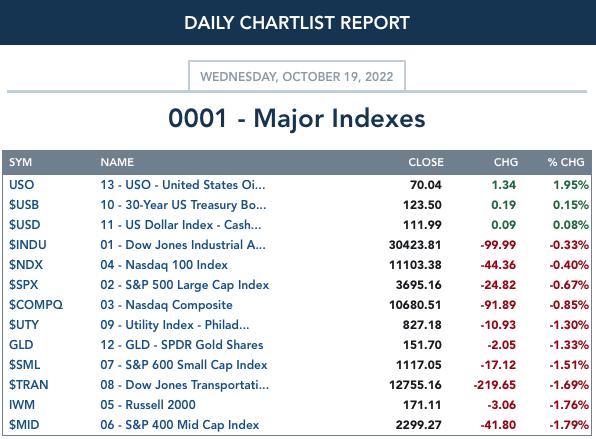This screenshot has width=596, height=439.
Task: Sort by the % CHG column header
Action: (x=566, y=162)
